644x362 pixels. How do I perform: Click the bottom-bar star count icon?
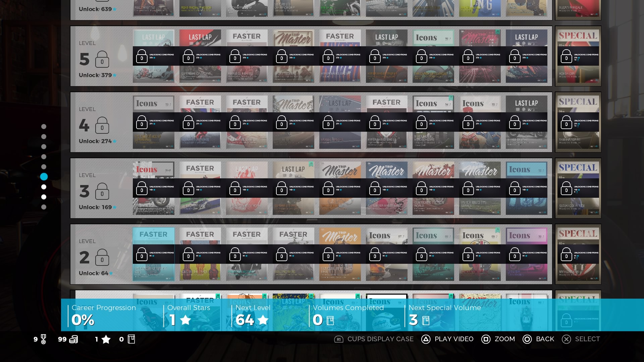(106, 339)
